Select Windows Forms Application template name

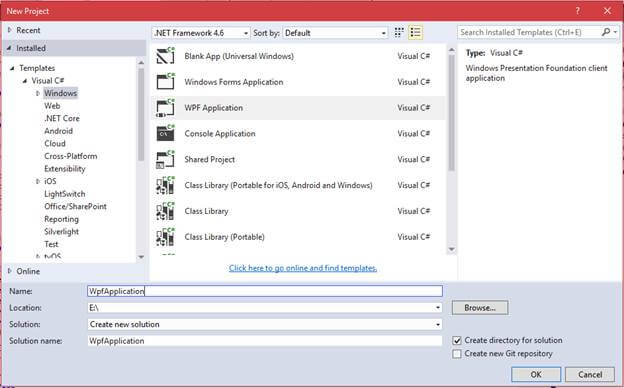point(234,82)
